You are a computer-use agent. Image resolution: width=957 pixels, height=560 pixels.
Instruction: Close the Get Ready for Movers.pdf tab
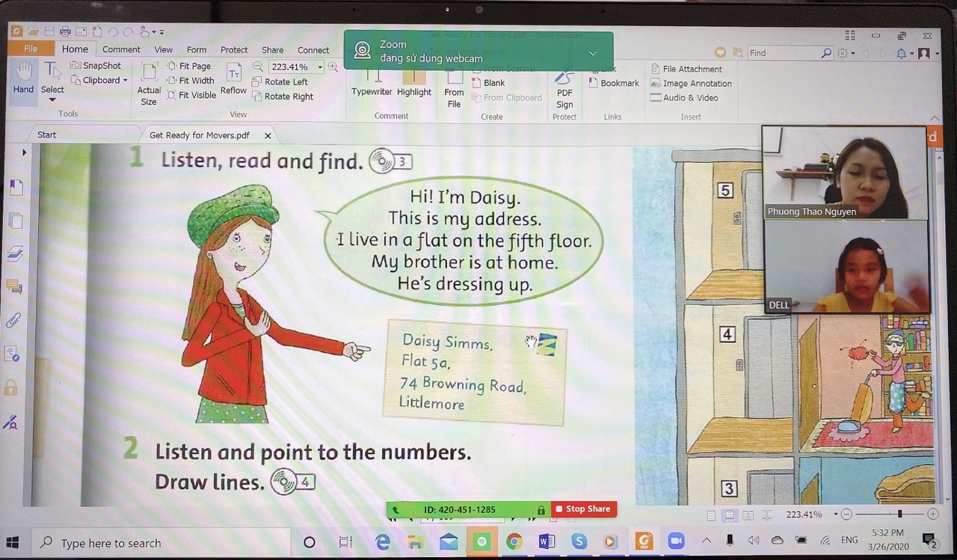tap(267, 135)
